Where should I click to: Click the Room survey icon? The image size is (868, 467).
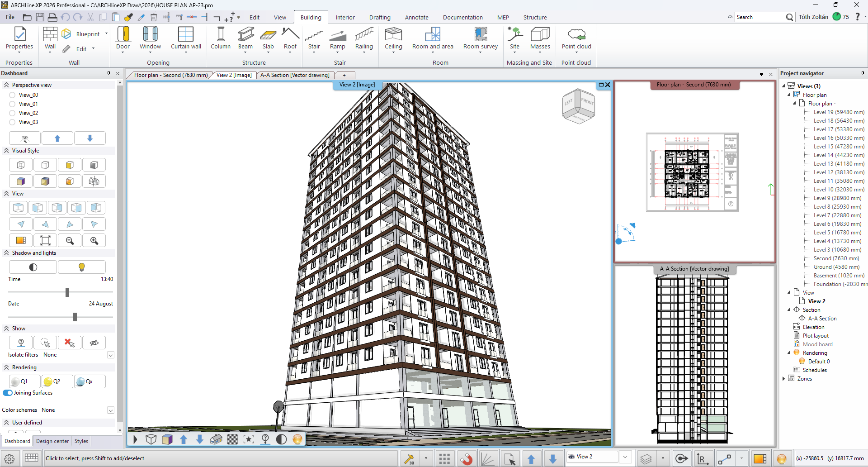pyautogui.click(x=480, y=35)
